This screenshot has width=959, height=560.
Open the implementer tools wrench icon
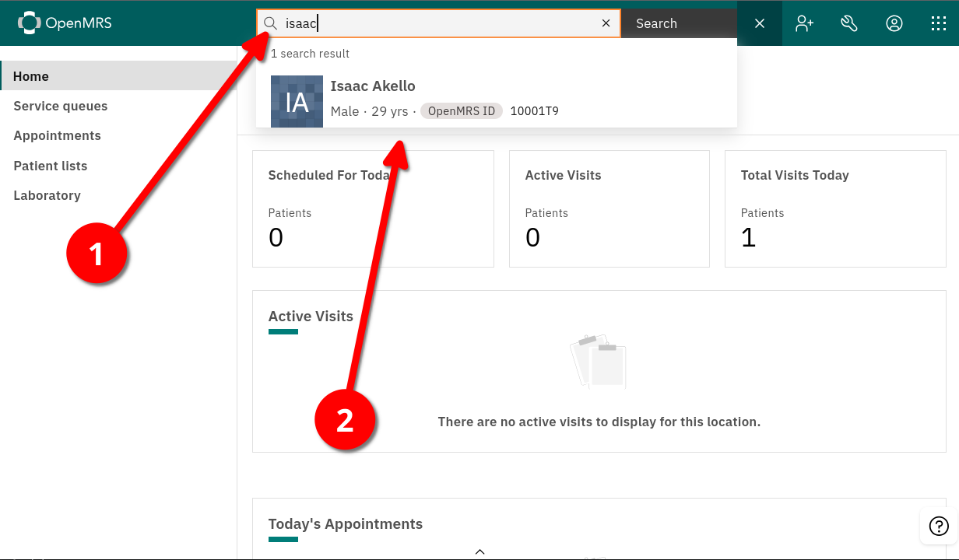[849, 23]
